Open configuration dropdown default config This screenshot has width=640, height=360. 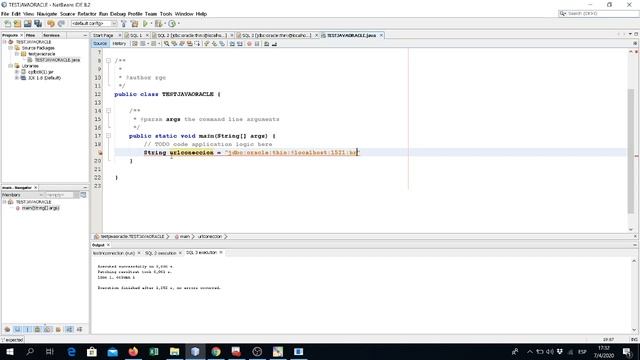tap(94, 24)
